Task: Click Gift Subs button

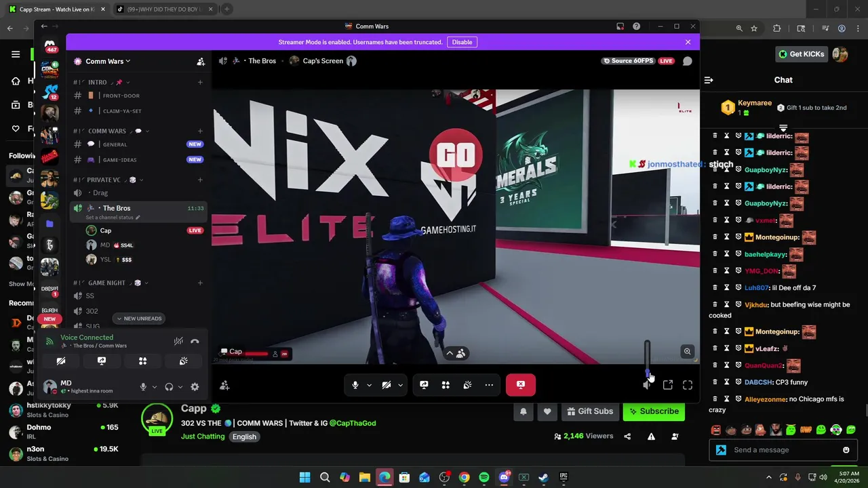Action: pos(590,411)
